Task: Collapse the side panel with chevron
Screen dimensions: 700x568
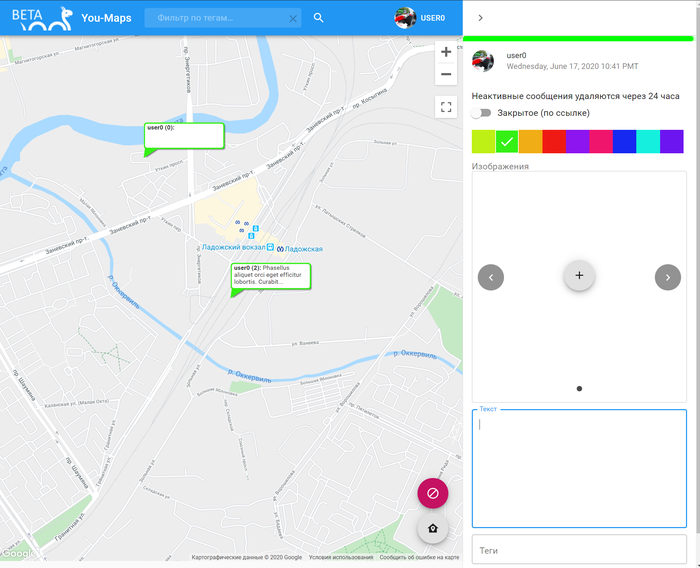Action: [481, 18]
